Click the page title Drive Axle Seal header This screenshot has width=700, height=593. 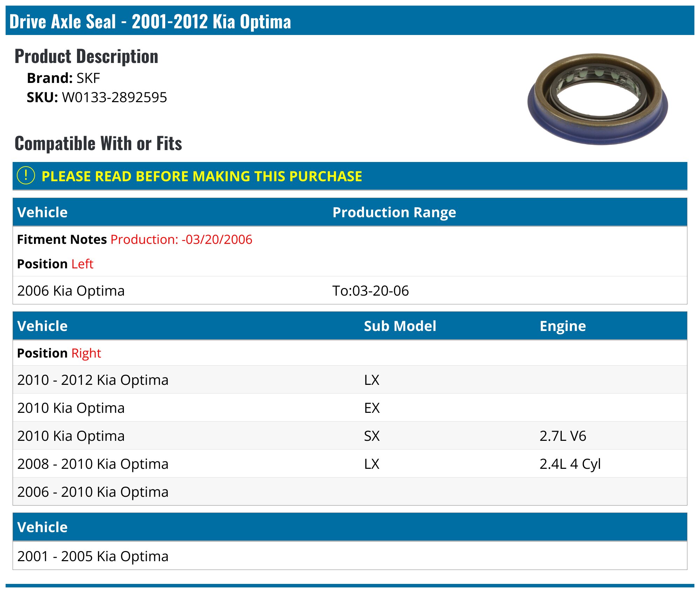point(150,21)
